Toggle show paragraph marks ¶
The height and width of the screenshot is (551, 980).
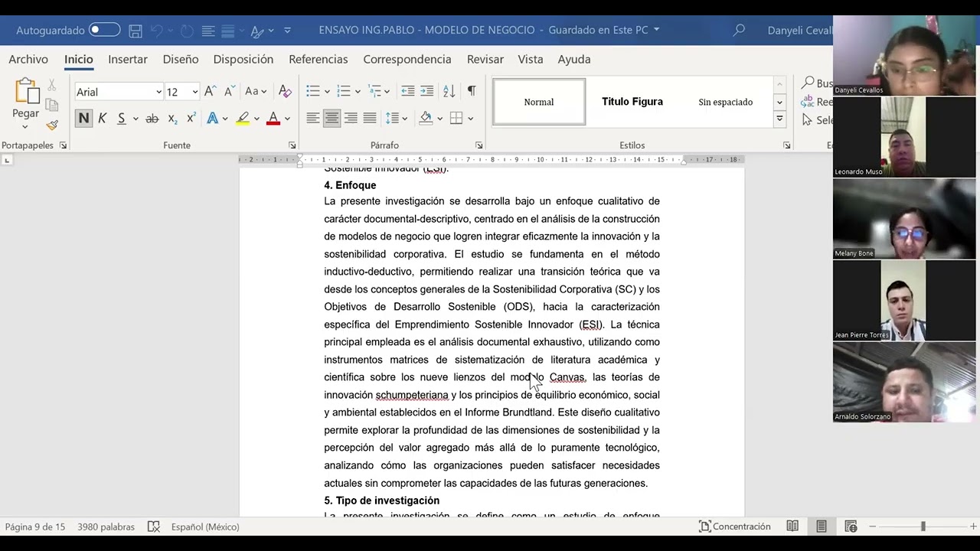point(472,91)
